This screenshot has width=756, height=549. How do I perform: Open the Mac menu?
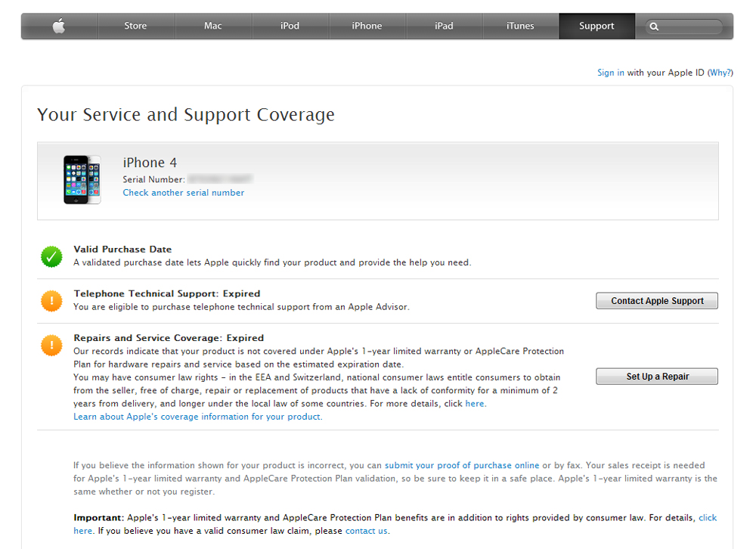pyautogui.click(x=212, y=26)
